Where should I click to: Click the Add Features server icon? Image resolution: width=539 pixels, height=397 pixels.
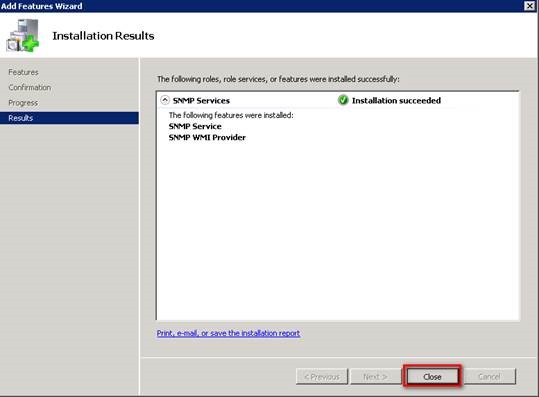point(23,36)
